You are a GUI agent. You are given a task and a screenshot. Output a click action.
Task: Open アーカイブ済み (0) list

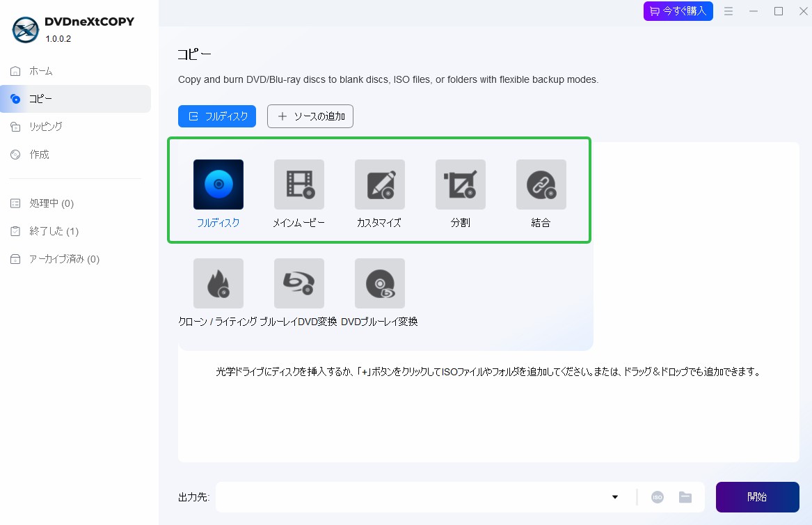(76, 259)
